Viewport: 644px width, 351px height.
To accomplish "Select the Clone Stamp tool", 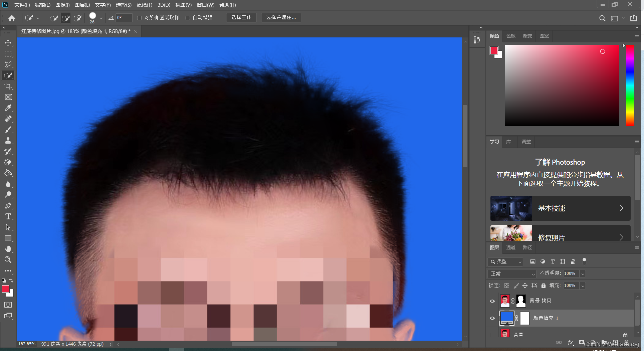I will pos(8,140).
